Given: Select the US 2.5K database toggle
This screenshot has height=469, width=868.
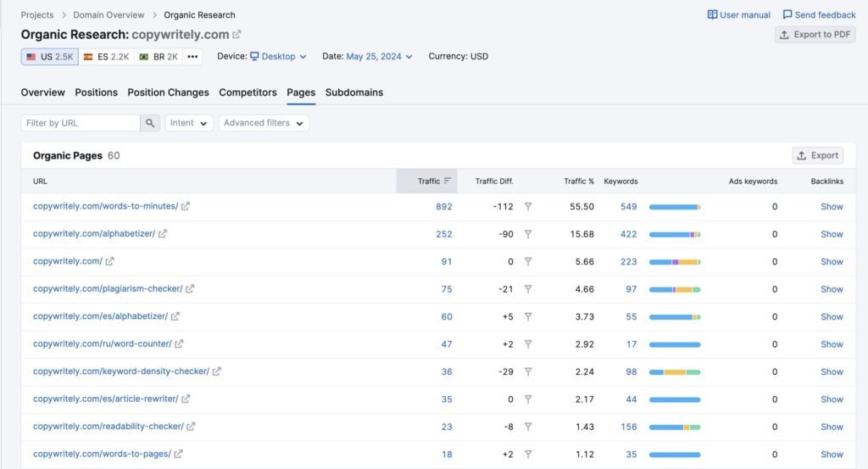Looking at the screenshot, I should coord(50,57).
